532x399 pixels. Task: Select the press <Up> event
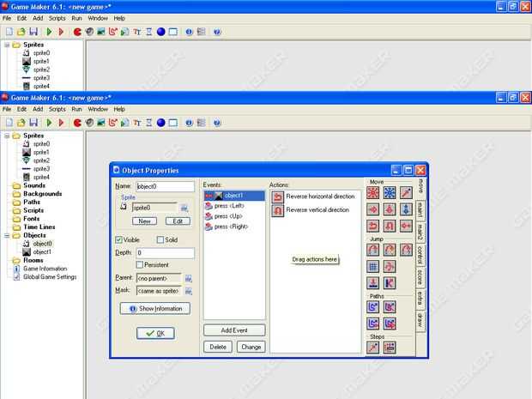point(234,216)
